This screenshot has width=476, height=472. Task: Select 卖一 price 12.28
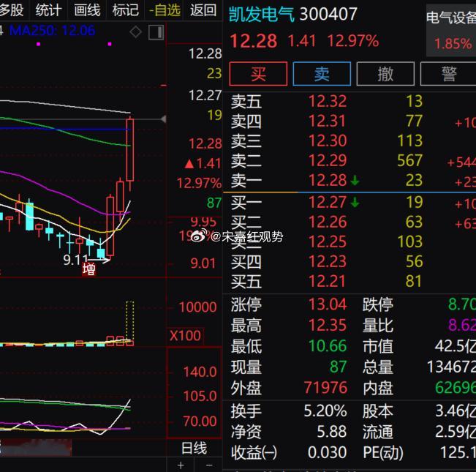tap(328, 180)
